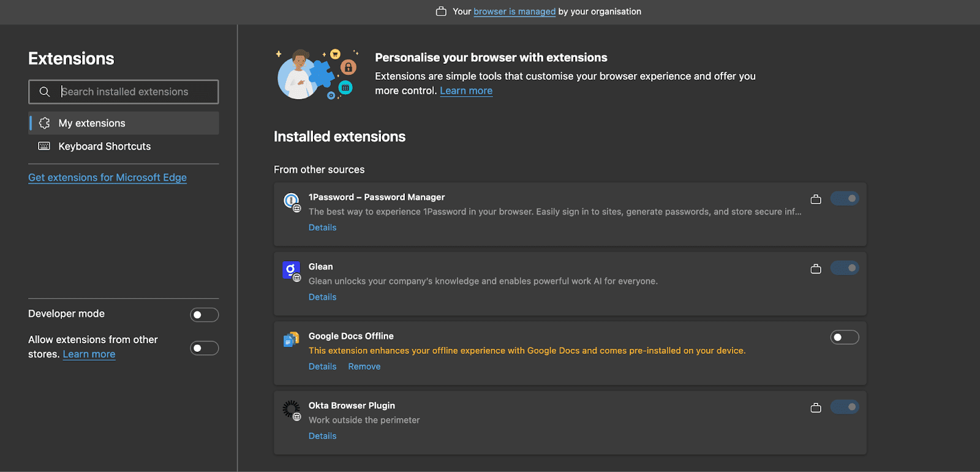The image size is (980, 472).
Task: Click the managed briefcase icon beside 1Password
Action: tap(816, 199)
